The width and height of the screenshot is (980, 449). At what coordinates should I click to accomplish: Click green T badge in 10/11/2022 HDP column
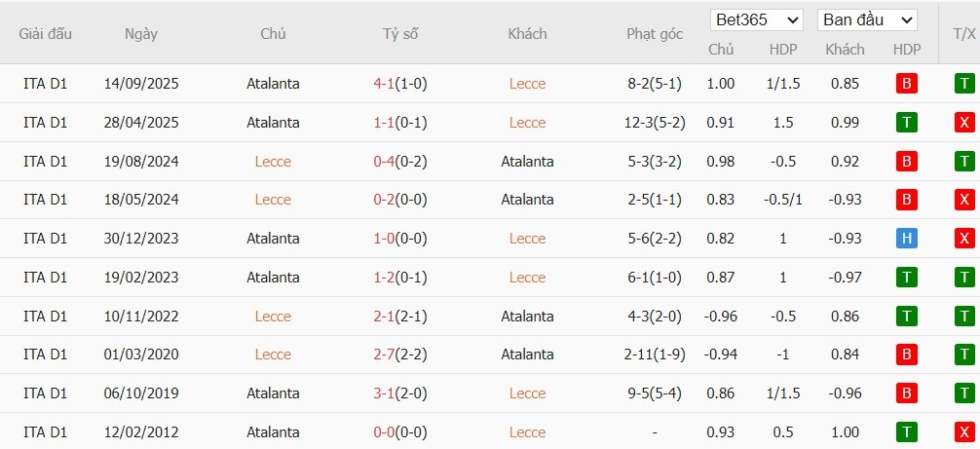(907, 317)
